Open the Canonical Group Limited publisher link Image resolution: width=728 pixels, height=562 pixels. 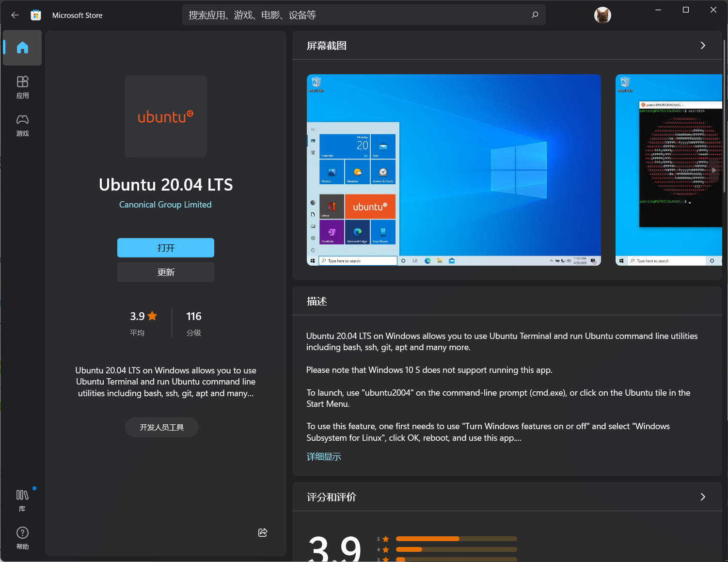165,204
